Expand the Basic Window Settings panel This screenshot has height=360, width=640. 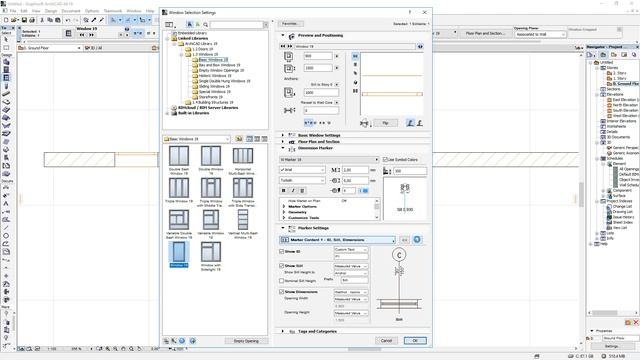click(282, 135)
